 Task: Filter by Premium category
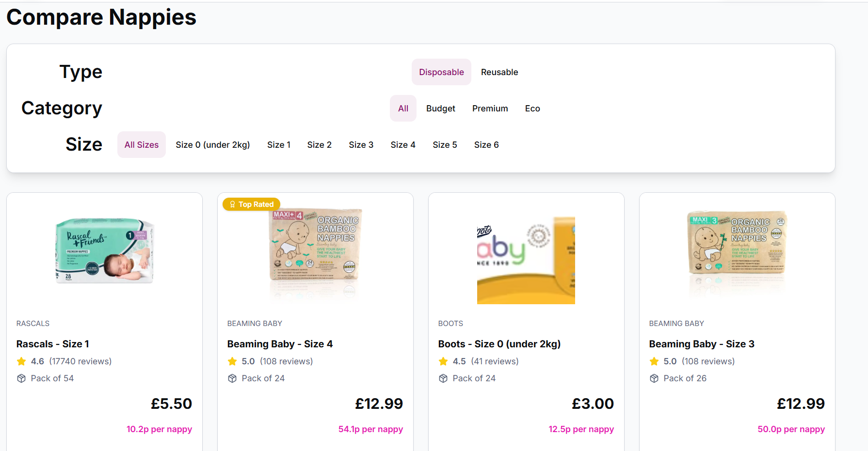tap(490, 109)
